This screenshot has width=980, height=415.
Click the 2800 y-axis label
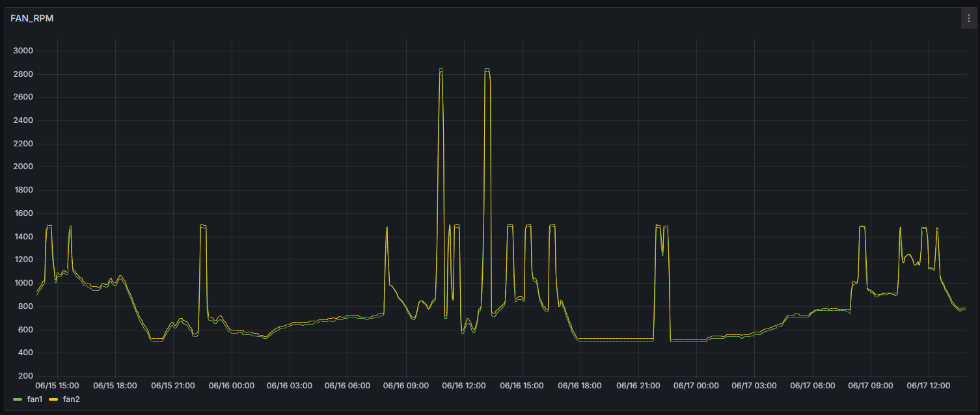23,74
